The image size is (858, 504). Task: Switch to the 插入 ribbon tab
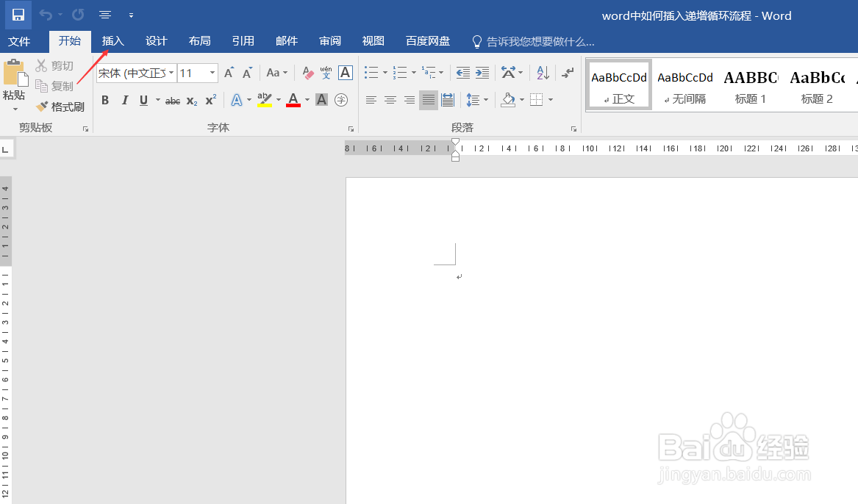(112, 41)
